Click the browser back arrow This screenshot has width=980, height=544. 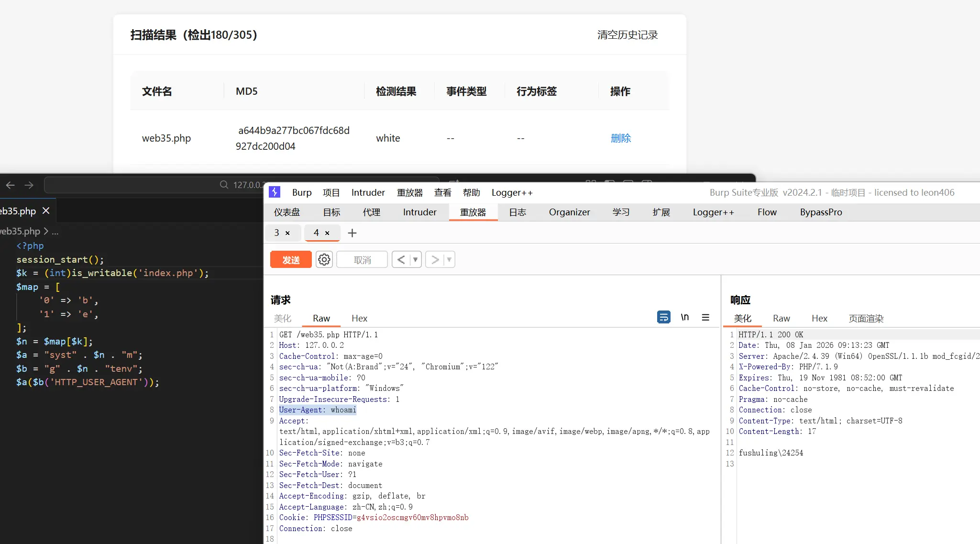tap(11, 185)
